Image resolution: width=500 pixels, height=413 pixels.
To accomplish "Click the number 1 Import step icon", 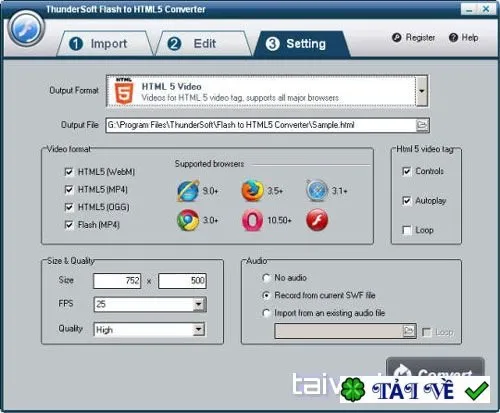I will point(76,44).
